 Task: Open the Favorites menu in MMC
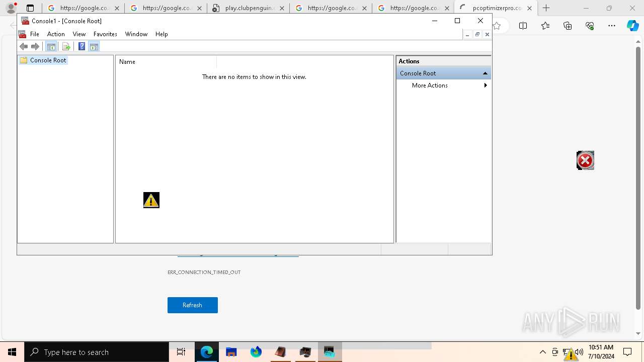(x=105, y=34)
